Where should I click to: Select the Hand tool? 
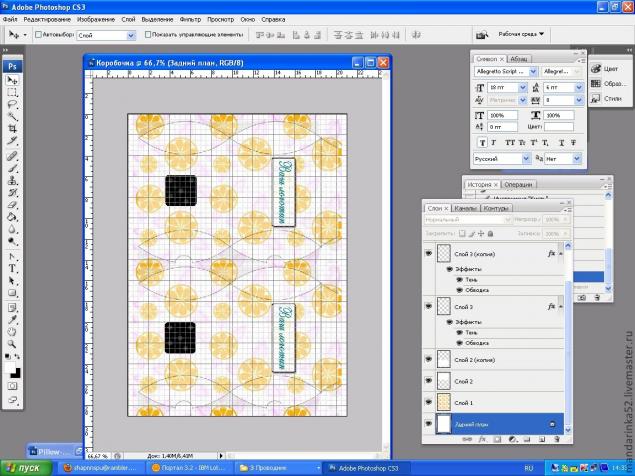(x=13, y=332)
